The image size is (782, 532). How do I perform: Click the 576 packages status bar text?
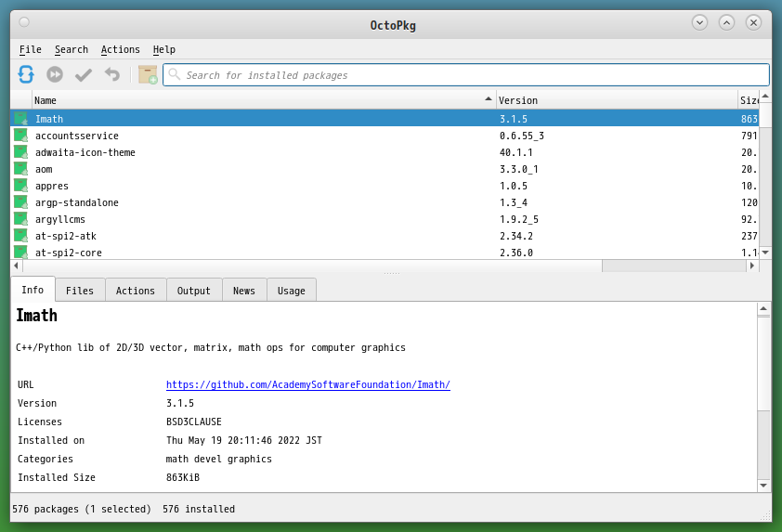(82, 509)
